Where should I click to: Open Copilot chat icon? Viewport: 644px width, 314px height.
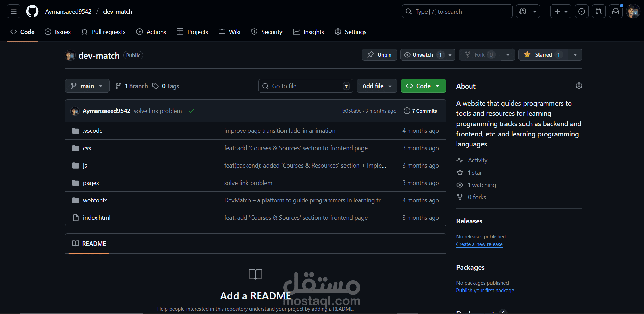click(523, 11)
